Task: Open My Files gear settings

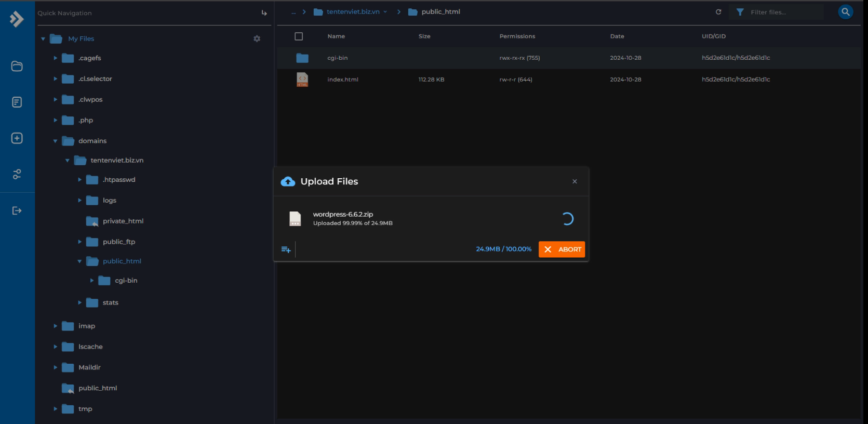Action: coord(257,38)
